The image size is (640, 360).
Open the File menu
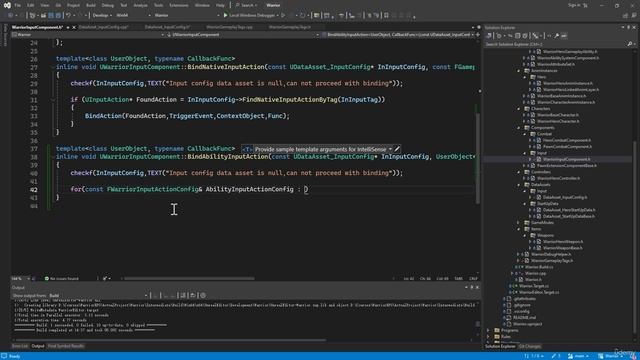click(x=17, y=5)
